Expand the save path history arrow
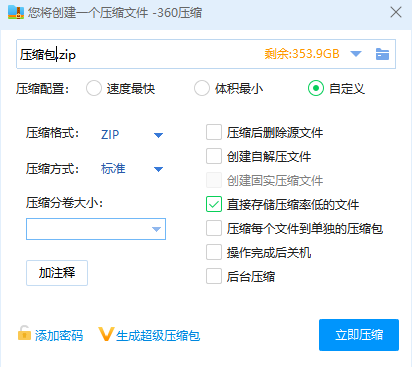The image size is (412, 367). pyautogui.click(x=356, y=54)
